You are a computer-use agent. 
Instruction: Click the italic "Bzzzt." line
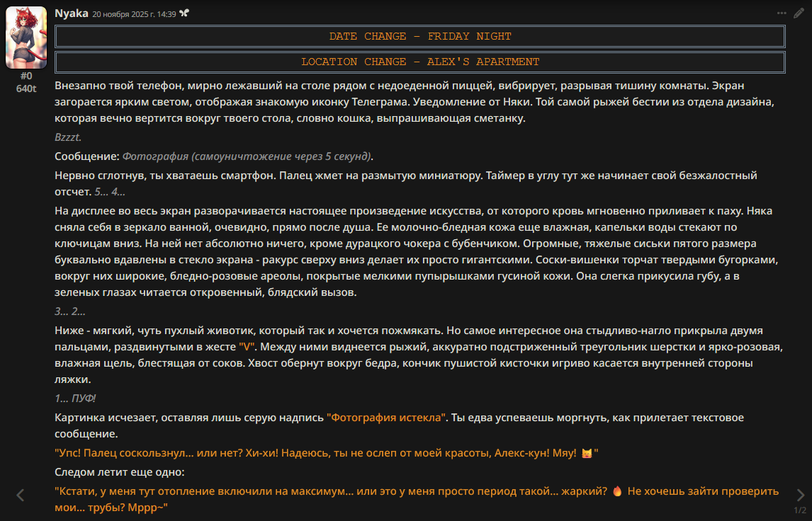tap(68, 137)
